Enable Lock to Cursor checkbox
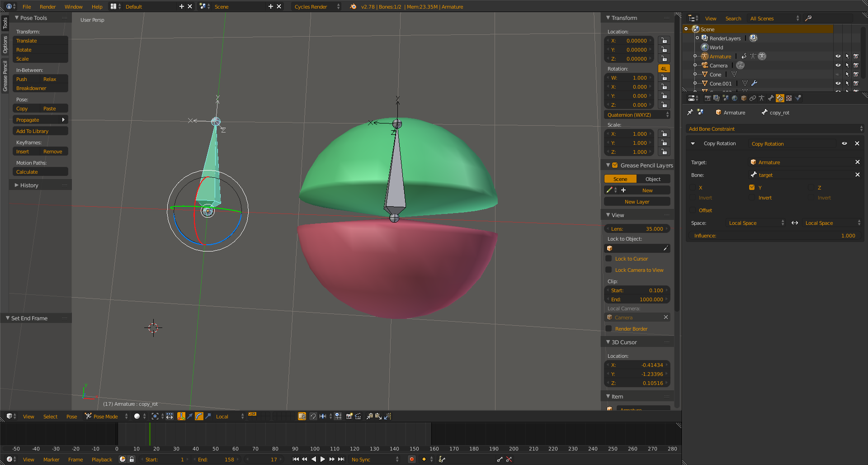 (609, 258)
